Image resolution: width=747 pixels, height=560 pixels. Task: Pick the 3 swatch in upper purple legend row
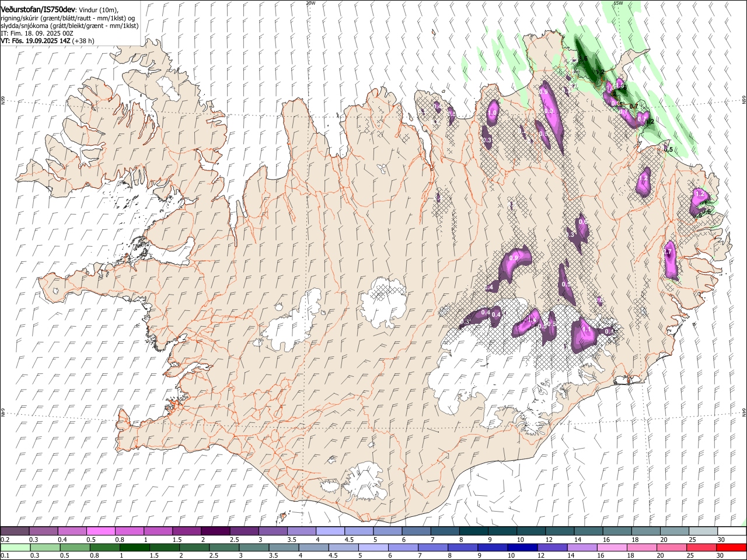pyautogui.click(x=273, y=531)
